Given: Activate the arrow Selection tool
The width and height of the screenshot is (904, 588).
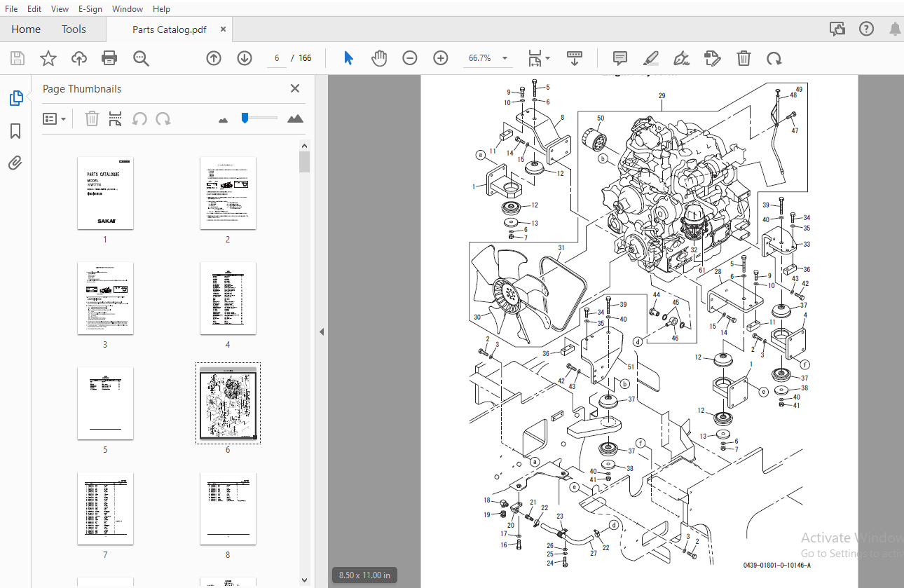Looking at the screenshot, I should (x=348, y=58).
